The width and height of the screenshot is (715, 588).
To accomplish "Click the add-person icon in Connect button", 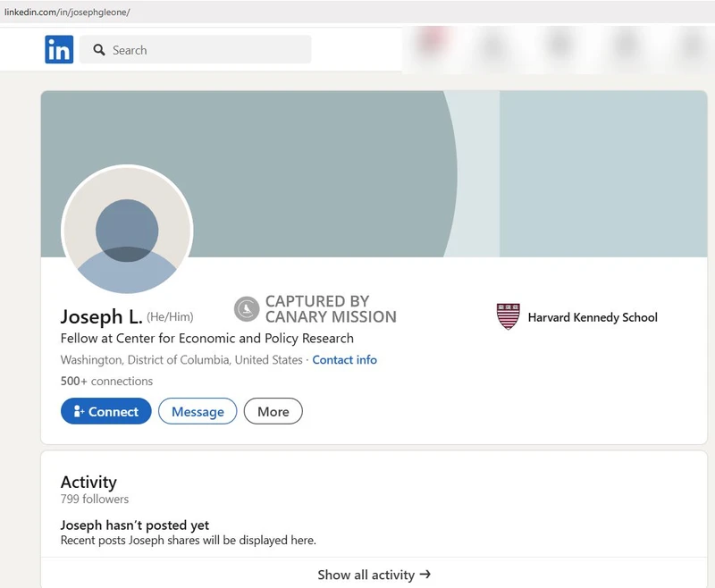I will point(79,411).
